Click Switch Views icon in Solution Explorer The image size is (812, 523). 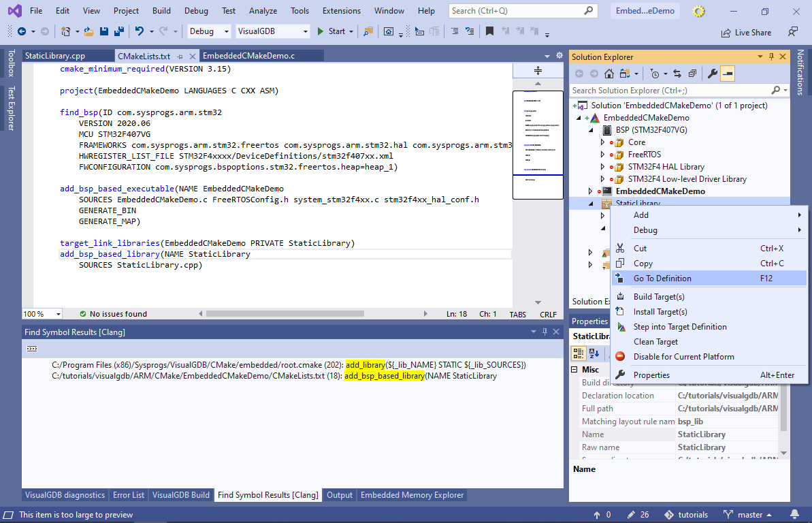(625, 74)
